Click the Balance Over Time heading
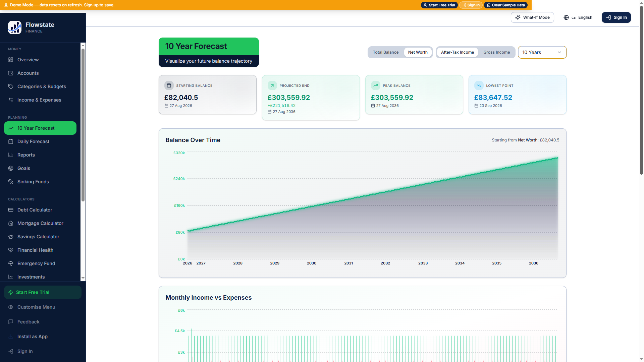This screenshot has width=644, height=362. (x=193, y=140)
